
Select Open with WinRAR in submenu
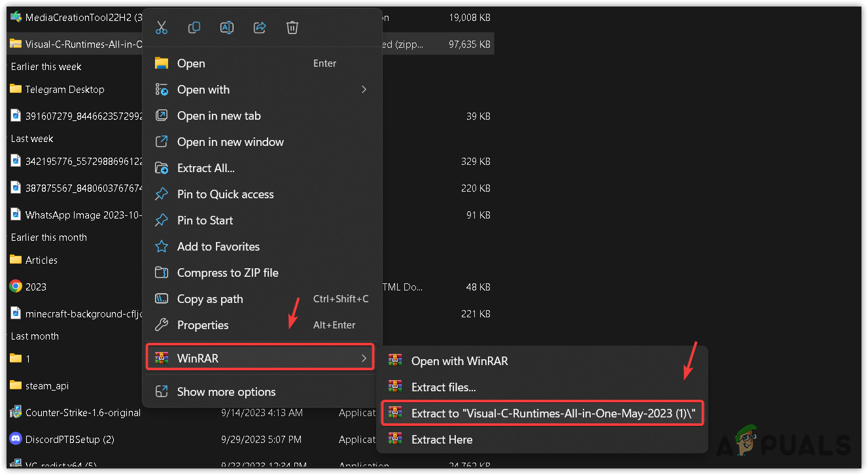coord(542,361)
